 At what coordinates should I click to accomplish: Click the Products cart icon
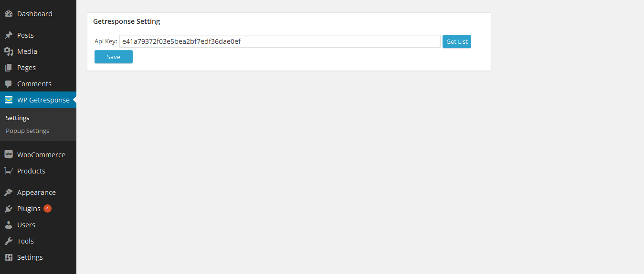9,171
